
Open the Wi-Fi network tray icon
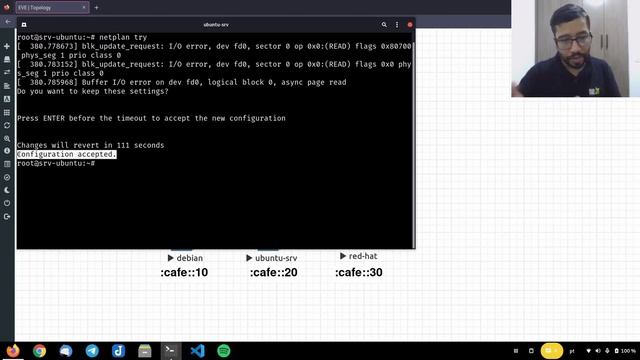pyautogui.click(x=588, y=351)
